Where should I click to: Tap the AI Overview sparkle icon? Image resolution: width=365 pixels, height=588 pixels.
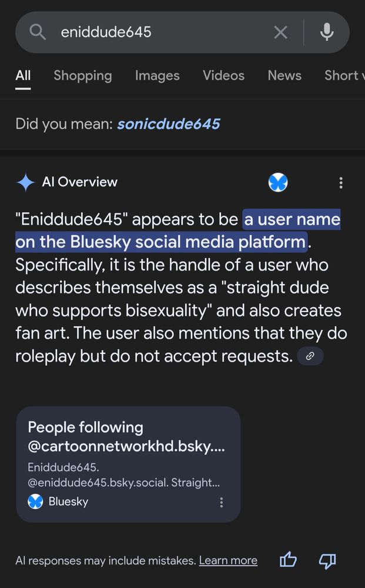[25, 182]
